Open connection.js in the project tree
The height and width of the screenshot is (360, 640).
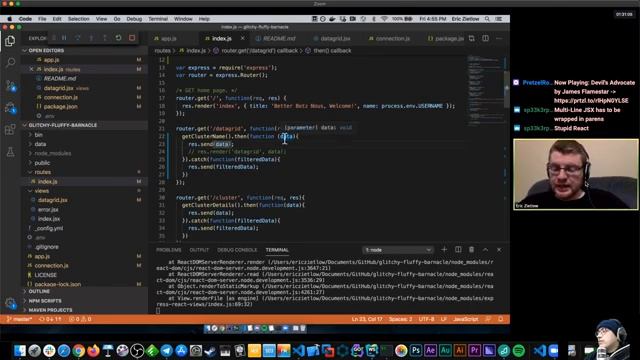(x=51, y=266)
